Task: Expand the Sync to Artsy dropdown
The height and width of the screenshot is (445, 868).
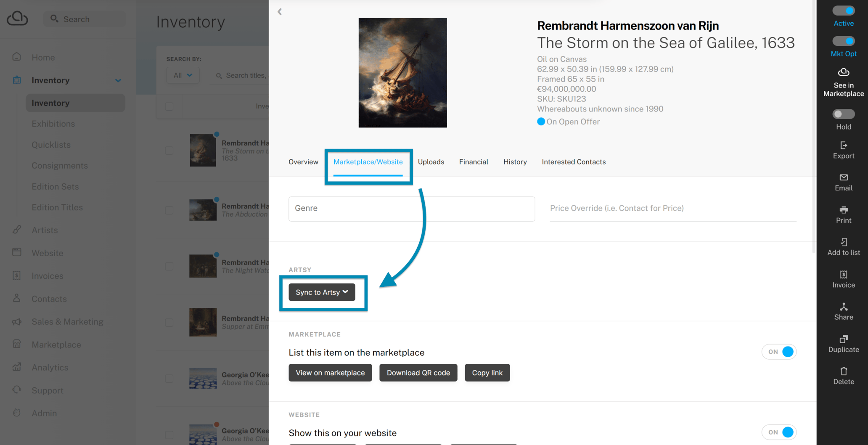Action: click(322, 292)
